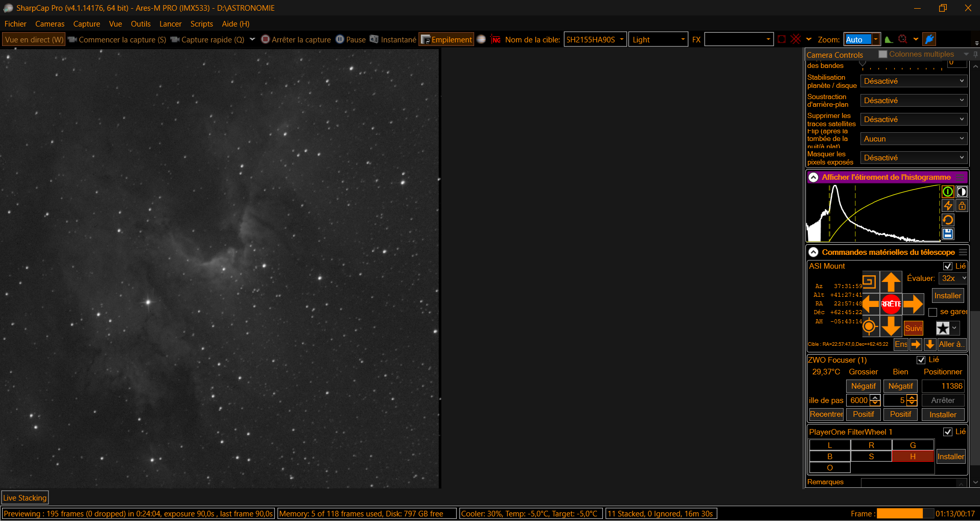Reset the histogram stretch with circular arrow icon
Screen dimensions: 980x521
[948, 220]
